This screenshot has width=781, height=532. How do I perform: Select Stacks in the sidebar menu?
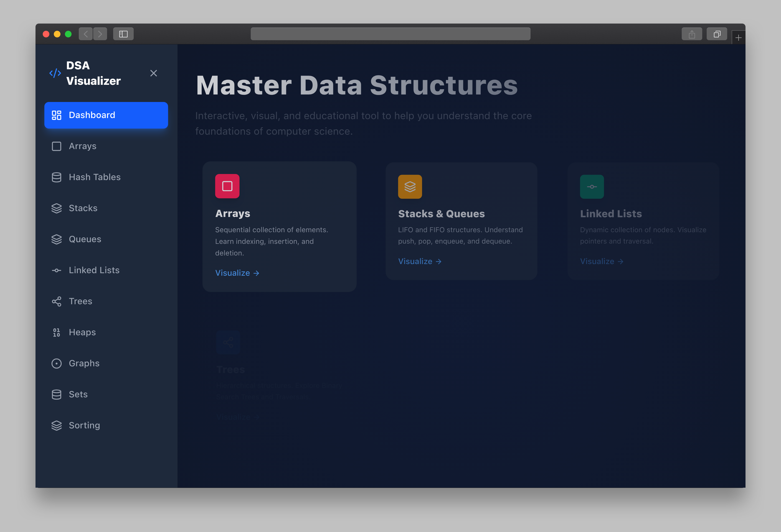[x=106, y=208]
